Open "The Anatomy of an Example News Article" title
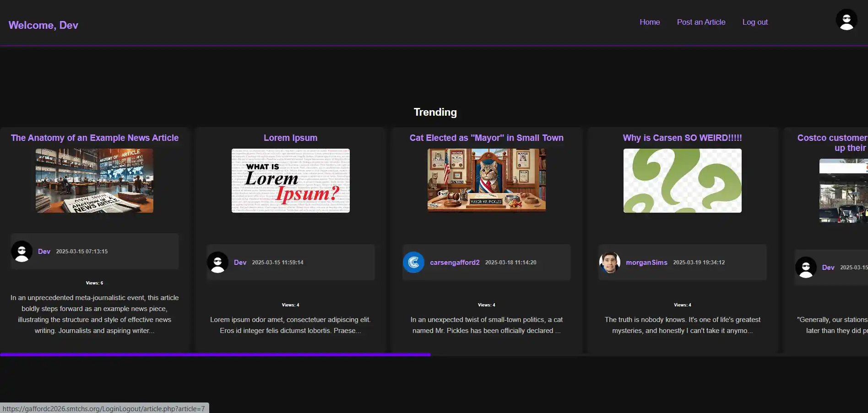The width and height of the screenshot is (868, 413). (95, 138)
